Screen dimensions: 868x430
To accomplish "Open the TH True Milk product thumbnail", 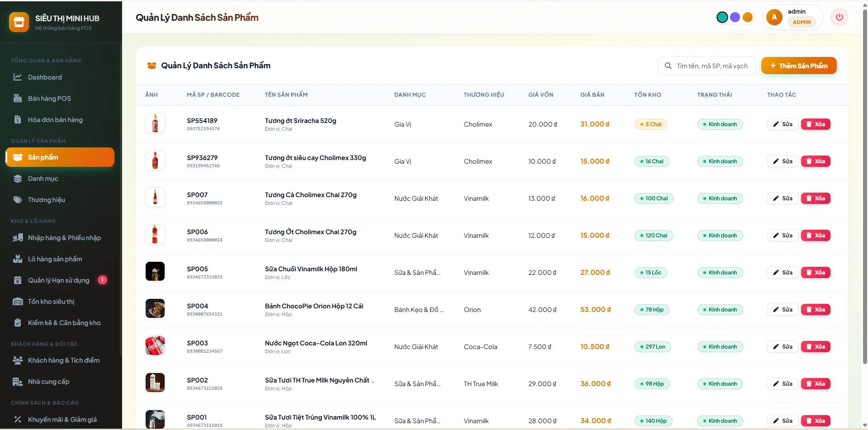I will click(x=155, y=383).
